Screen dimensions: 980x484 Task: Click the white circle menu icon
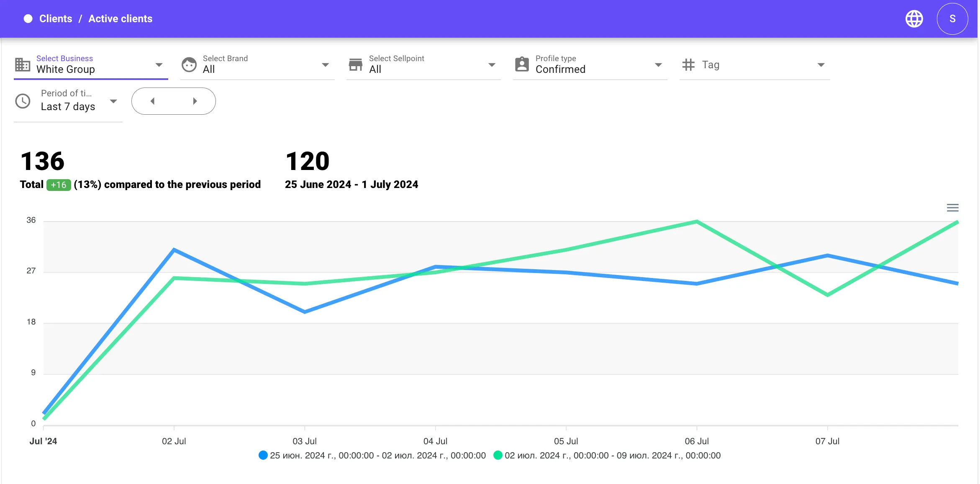pyautogui.click(x=28, y=19)
